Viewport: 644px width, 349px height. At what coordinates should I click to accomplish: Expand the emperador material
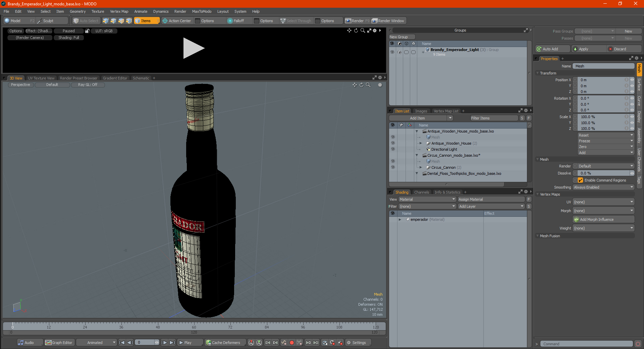(400, 219)
